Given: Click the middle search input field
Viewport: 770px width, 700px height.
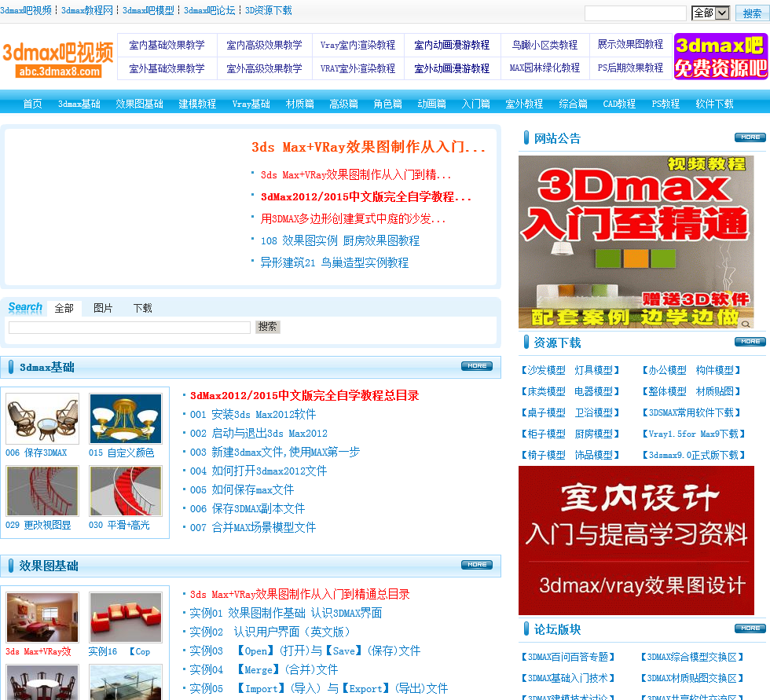Looking at the screenshot, I should (130, 328).
